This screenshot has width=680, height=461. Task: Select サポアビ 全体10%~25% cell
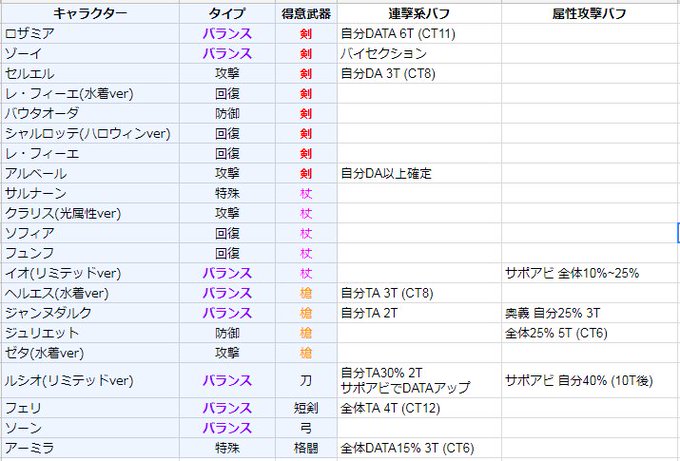tap(590, 273)
